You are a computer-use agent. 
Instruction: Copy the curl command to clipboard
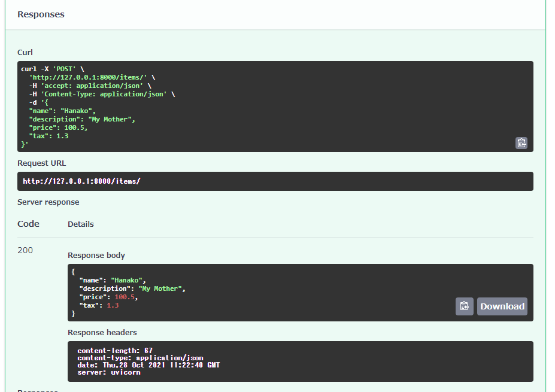click(x=521, y=143)
